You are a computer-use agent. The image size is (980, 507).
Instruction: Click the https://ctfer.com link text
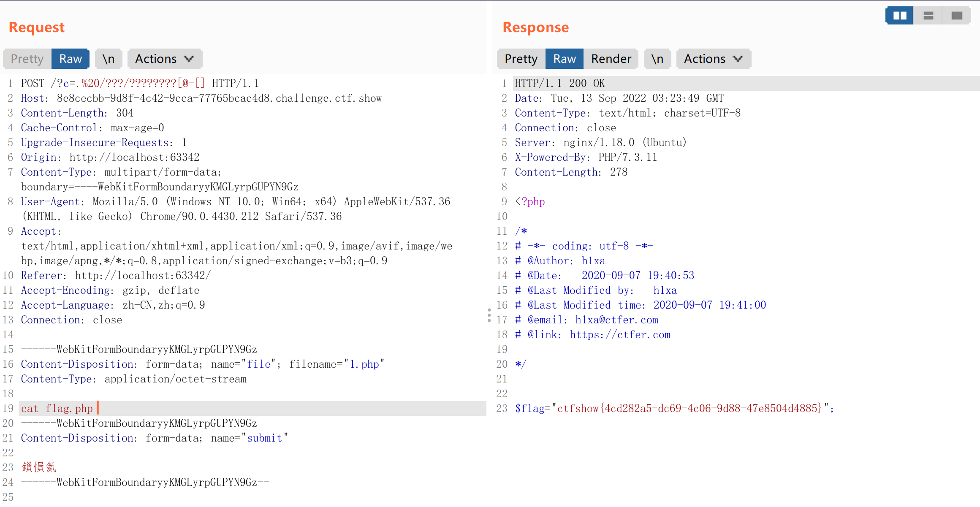coord(620,335)
